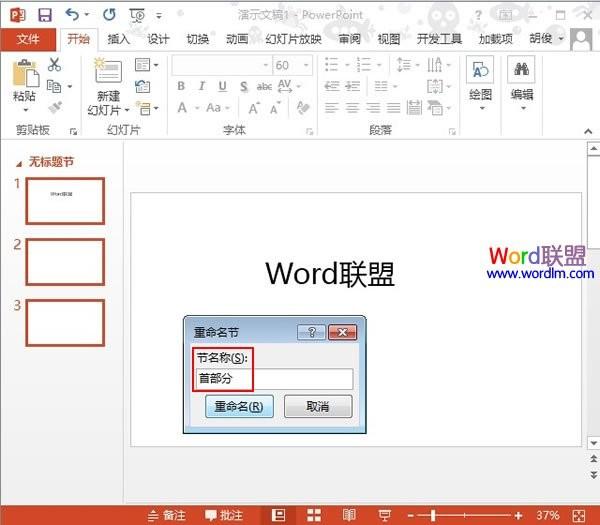Collapse the ribbon with the up chevron
This screenshot has height=525, width=600.
(588, 131)
